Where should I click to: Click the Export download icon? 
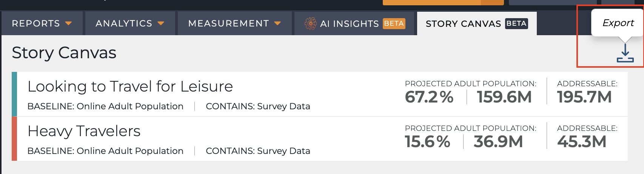pyautogui.click(x=625, y=53)
